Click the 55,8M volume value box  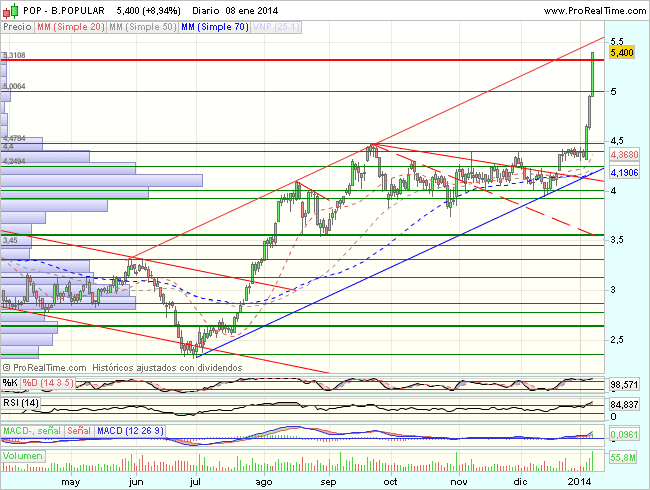pyautogui.click(x=623, y=458)
